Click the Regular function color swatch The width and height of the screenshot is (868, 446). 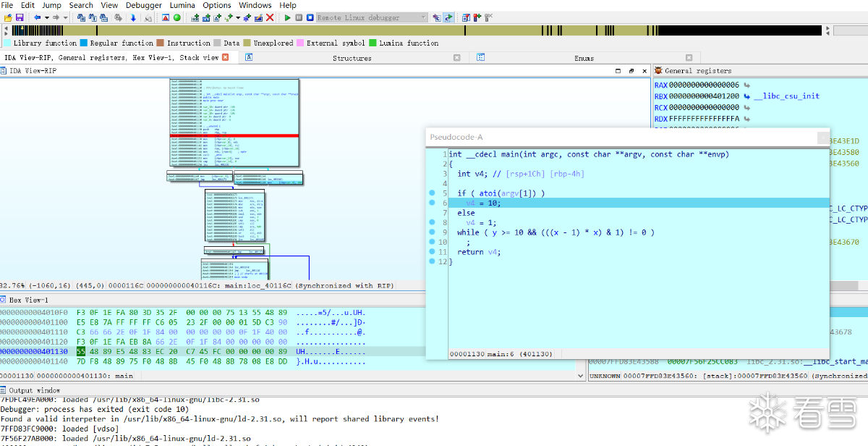pos(84,43)
